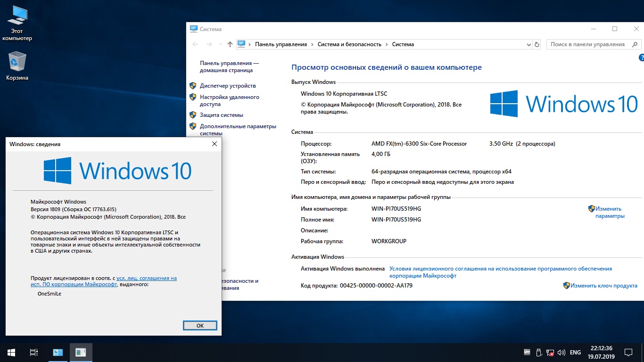Maximize the Система window
This screenshot has height=362, width=644.
(615, 29)
